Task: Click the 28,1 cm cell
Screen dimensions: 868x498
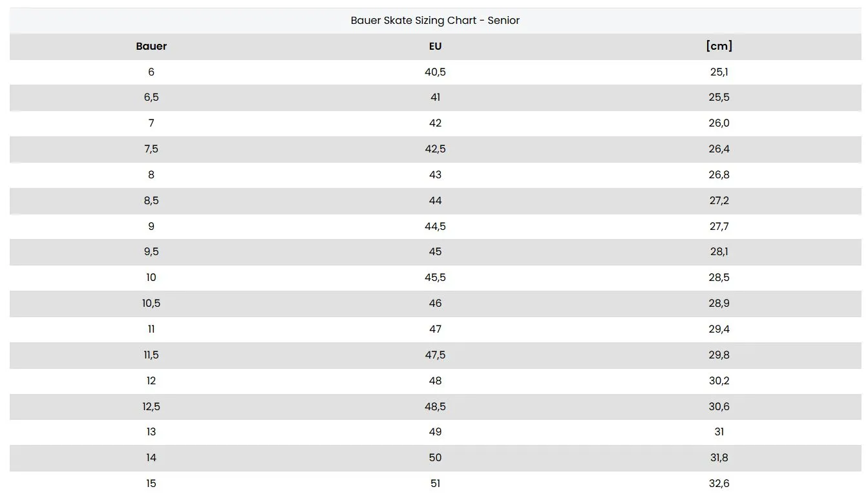Action: pyautogui.click(x=719, y=252)
